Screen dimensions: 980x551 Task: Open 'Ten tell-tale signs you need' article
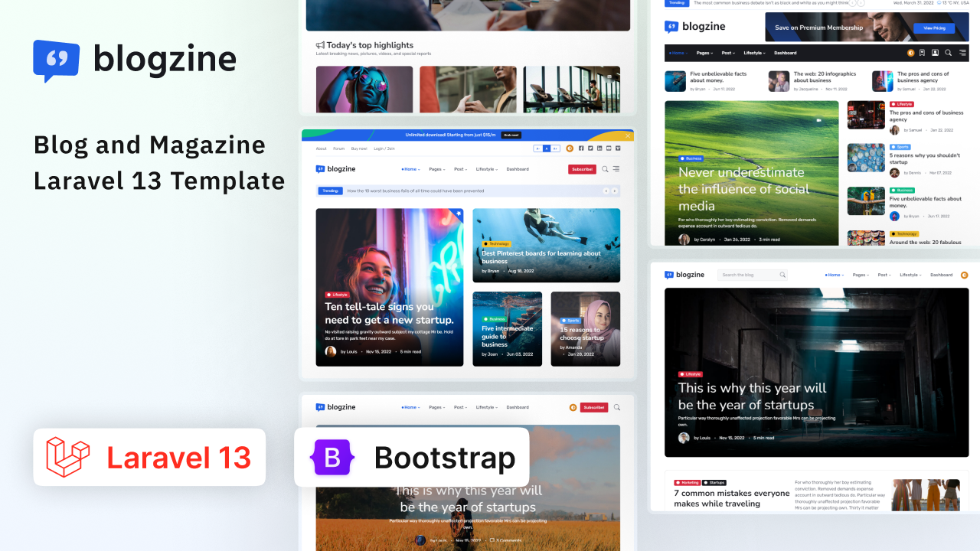pyautogui.click(x=390, y=313)
